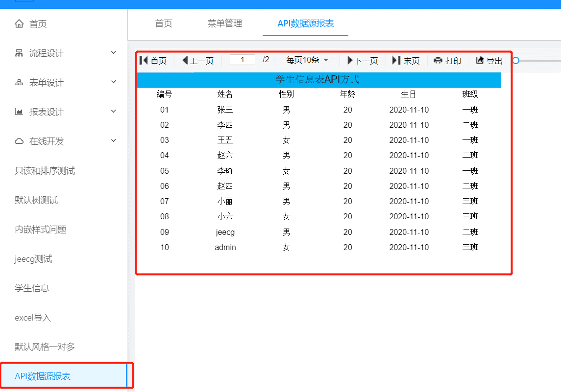Image resolution: width=561 pixels, height=392 pixels.
Task: Switch to the 首页 tab
Action: click(x=164, y=23)
